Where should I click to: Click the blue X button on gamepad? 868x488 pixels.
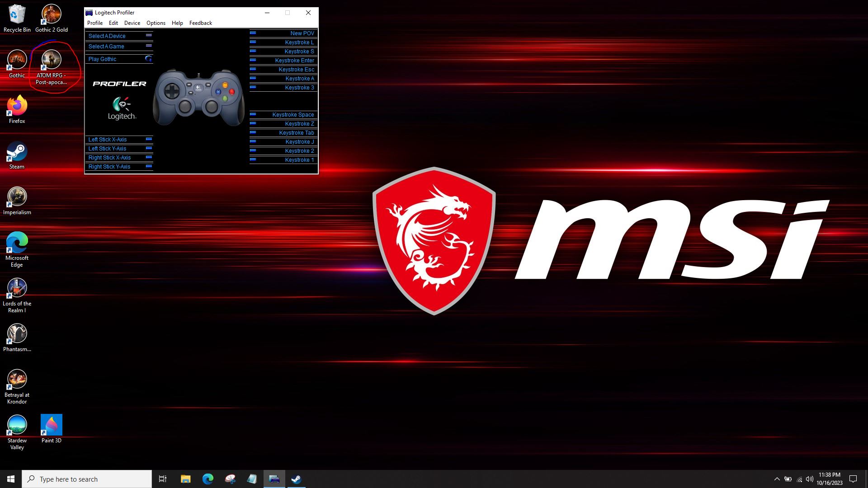click(x=218, y=92)
